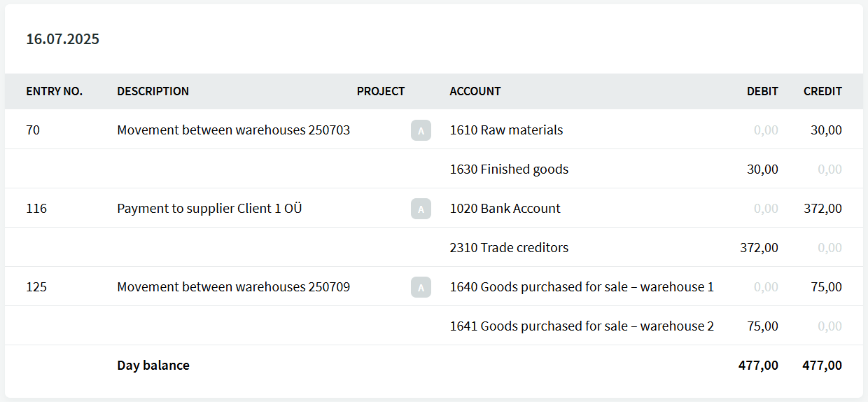Click the DESCRIPTION column header
868x402 pixels.
(153, 92)
